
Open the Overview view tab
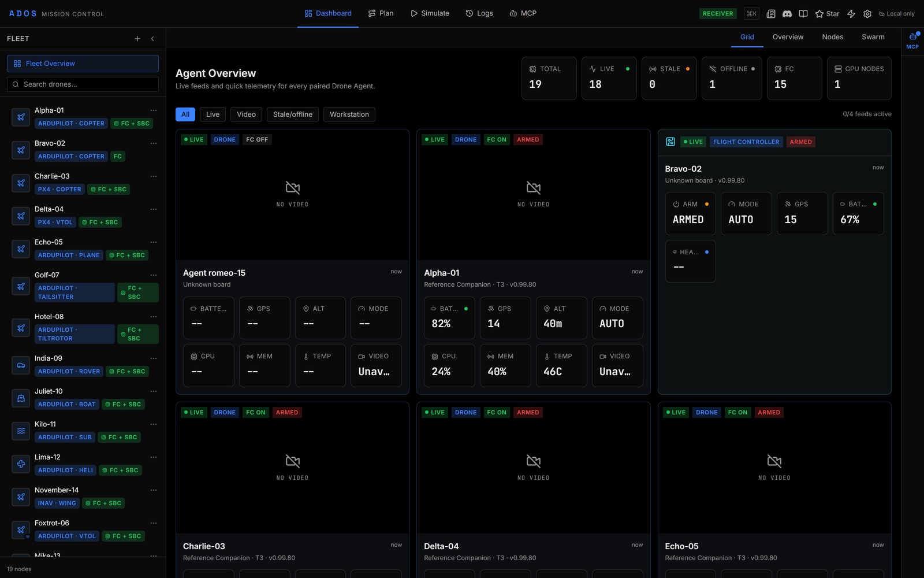click(x=788, y=37)
